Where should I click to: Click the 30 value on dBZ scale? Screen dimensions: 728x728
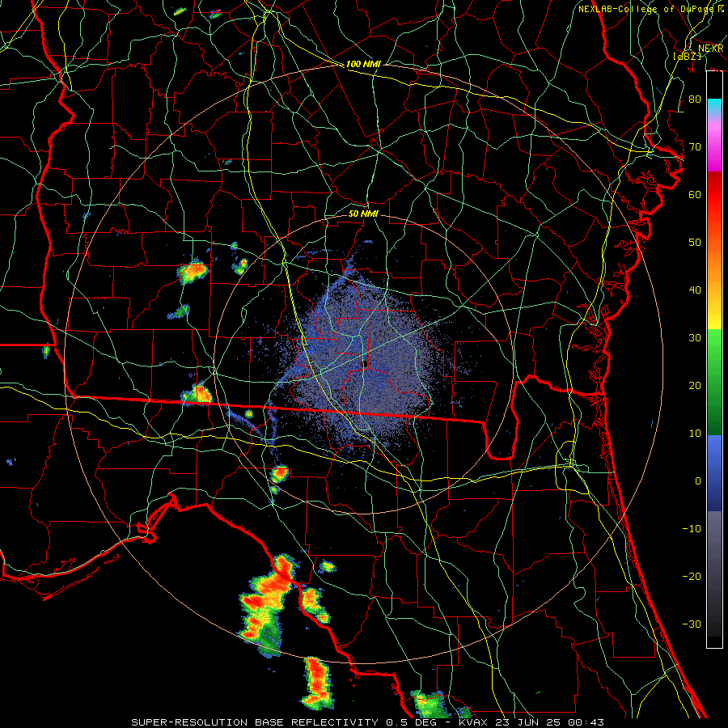coord(695,337)
